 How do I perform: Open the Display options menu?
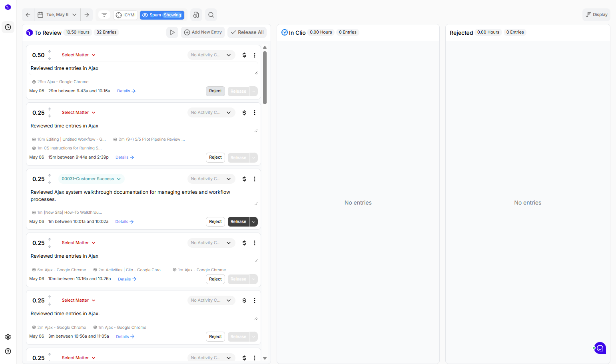[596, 15]
